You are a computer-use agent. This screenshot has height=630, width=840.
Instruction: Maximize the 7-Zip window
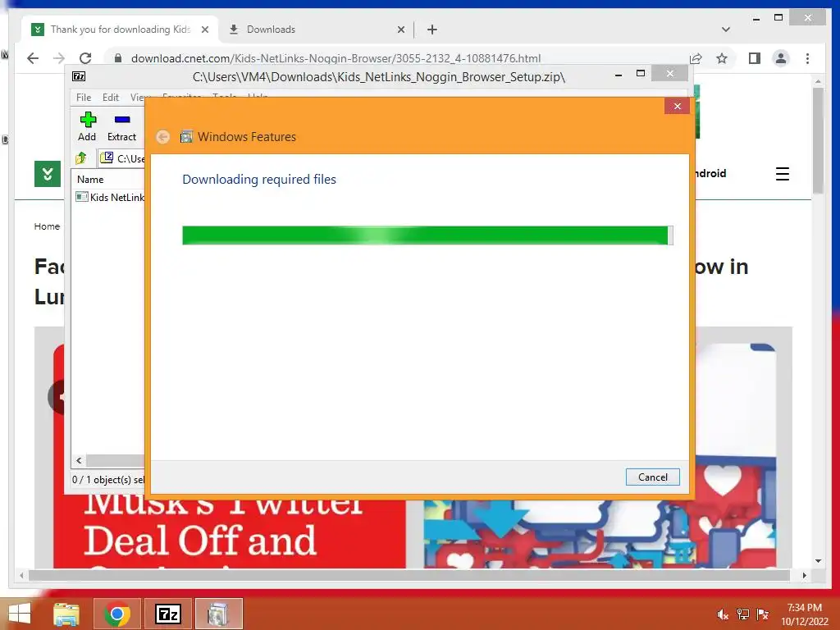[x=640, y=73]
